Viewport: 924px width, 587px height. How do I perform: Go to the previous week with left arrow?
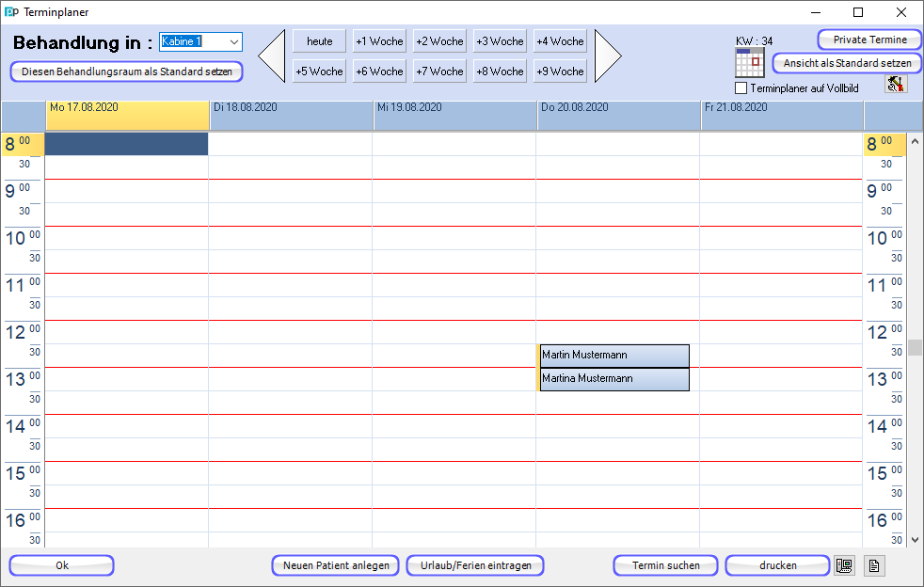(x=272, y=56)
